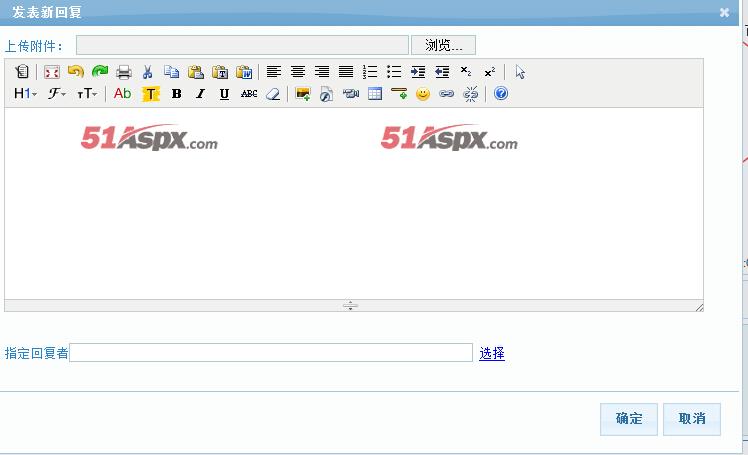Click the editor corner resize grip

coord(699,308)
